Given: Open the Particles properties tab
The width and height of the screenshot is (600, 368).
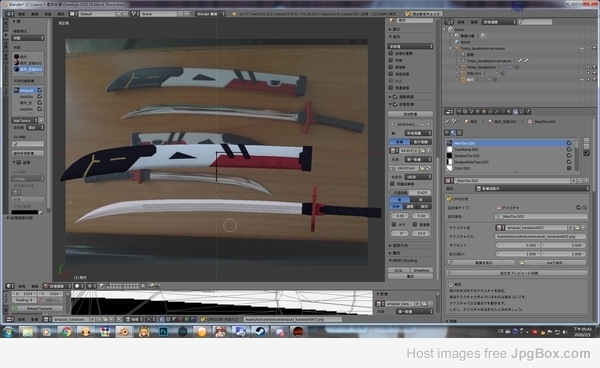Looking at the screenshot, I should (x=522, y=112).
